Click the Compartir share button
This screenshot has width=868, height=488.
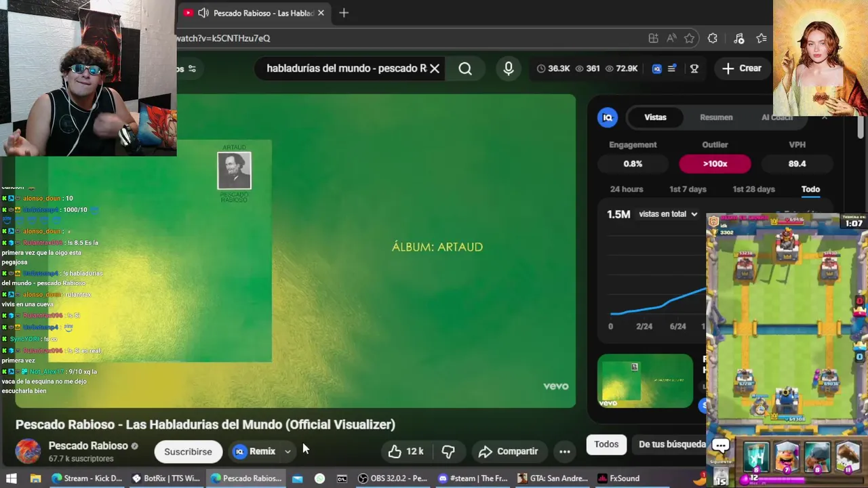click(508, 451)
